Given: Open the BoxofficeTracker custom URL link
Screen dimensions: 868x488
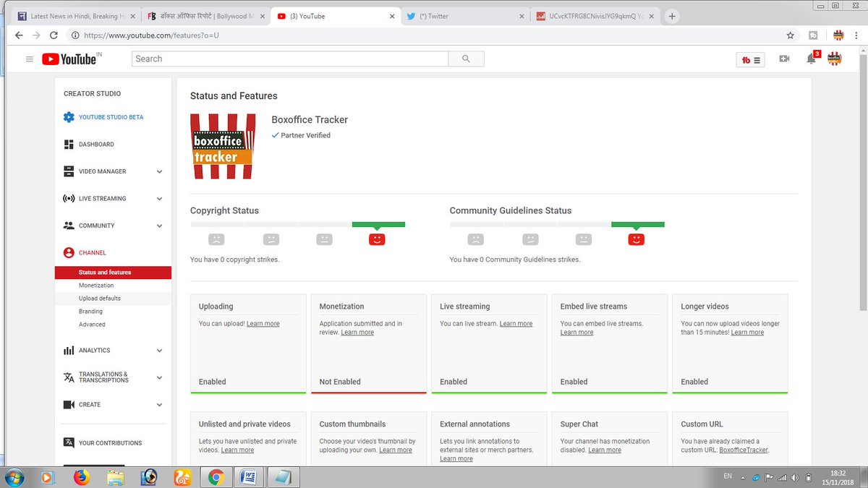Looking at the screenshot, I should [x=744, y=450].
